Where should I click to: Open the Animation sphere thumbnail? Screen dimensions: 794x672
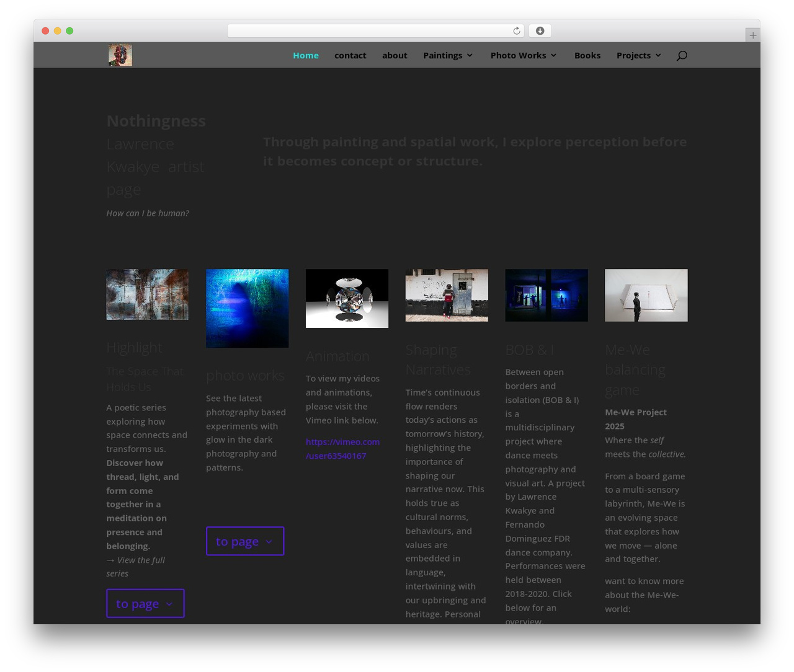point(347,298)
